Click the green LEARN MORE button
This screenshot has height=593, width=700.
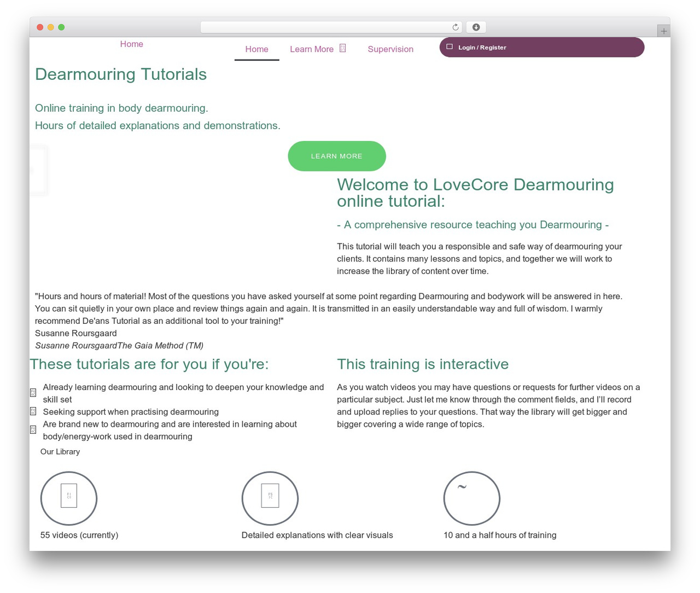(x=337, y=156)
